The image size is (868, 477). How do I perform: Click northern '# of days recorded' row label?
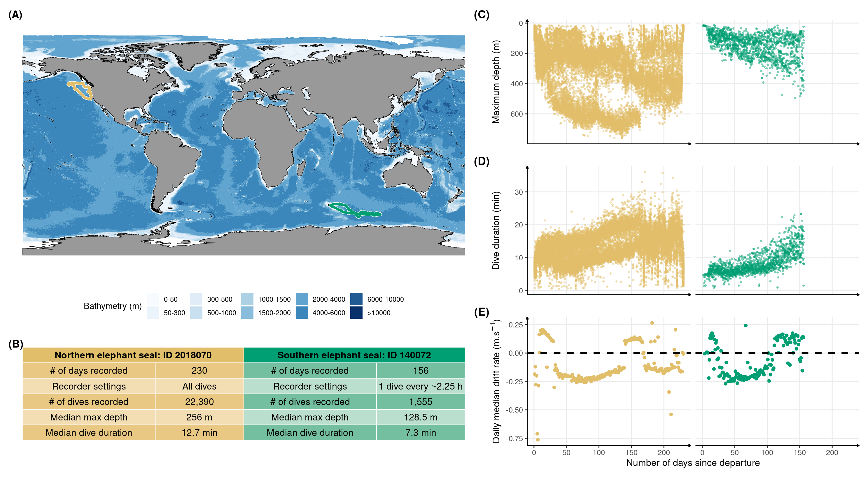click(89, 371)
